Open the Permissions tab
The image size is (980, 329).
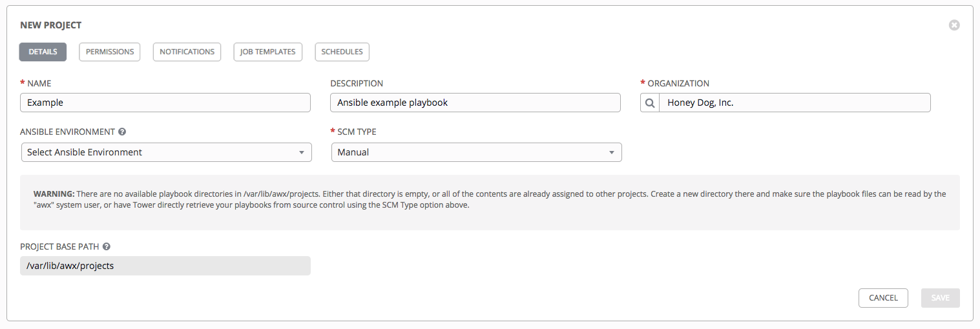point(110,52)
